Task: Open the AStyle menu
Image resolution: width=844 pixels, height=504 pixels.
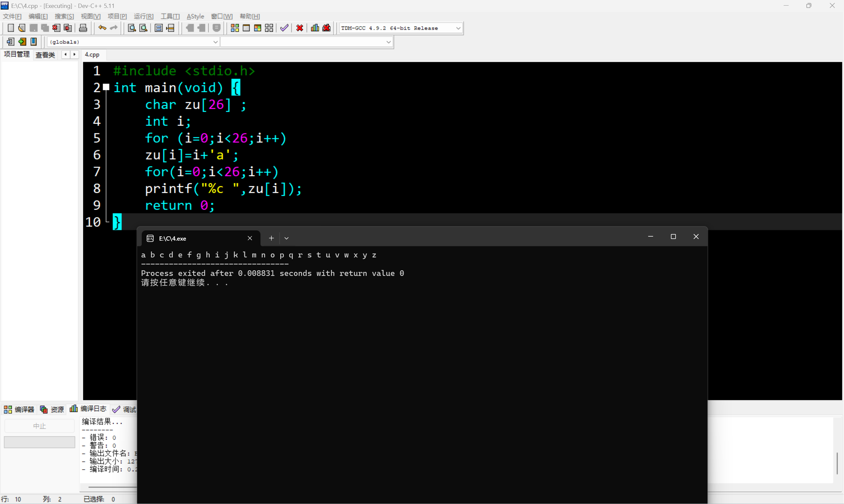Action: [x=195, y=16]
